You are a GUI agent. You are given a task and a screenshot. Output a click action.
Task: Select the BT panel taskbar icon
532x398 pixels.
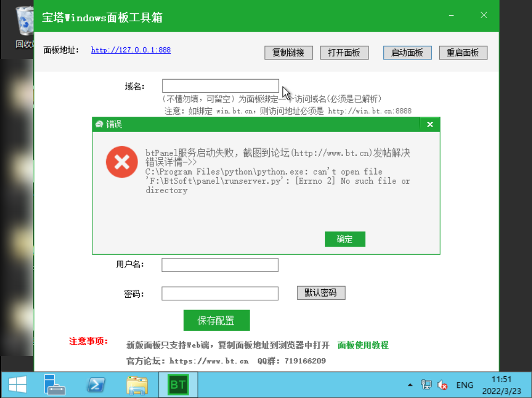point(178,385)
